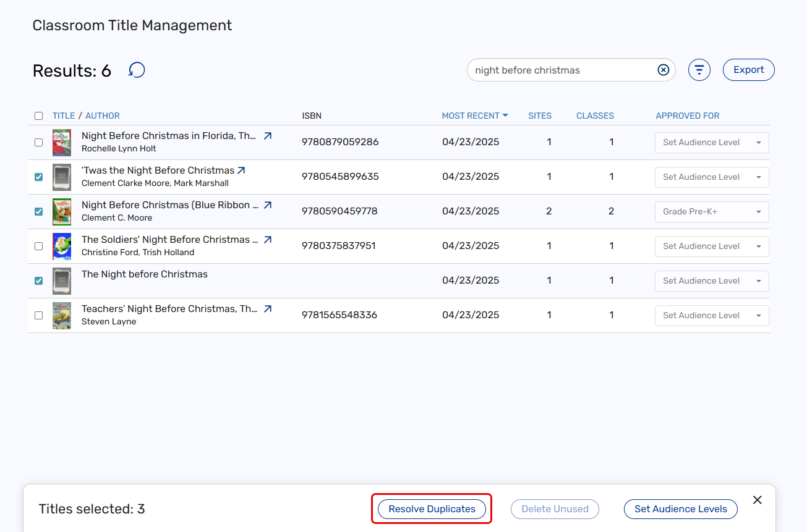Check The Soldiers' Night Before Christmas row
807x532 pixels.
[39, 246]
